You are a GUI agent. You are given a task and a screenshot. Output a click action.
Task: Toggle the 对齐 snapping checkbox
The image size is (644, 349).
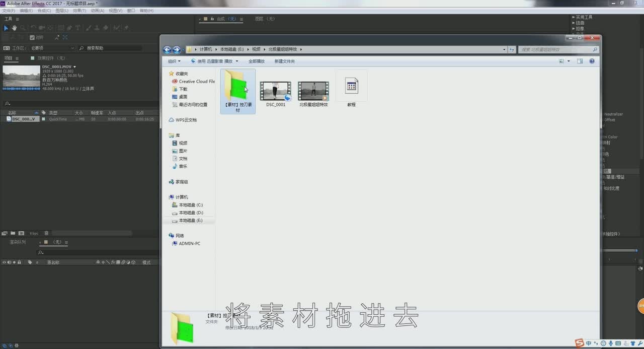tap(32, 38)
